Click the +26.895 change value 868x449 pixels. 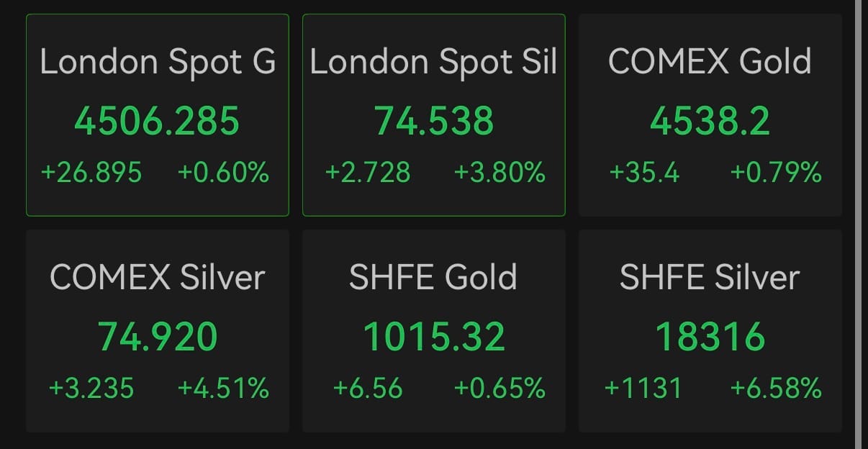coord(91,173)
